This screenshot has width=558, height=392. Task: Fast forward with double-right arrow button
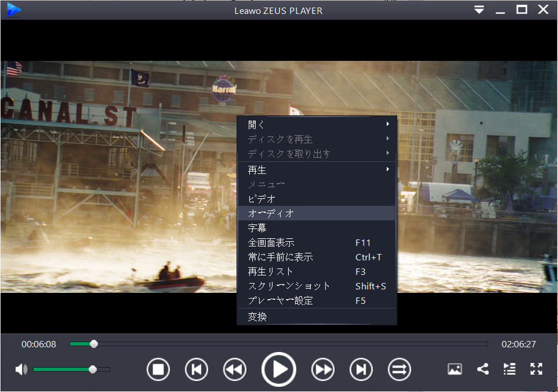pos(323,369)
